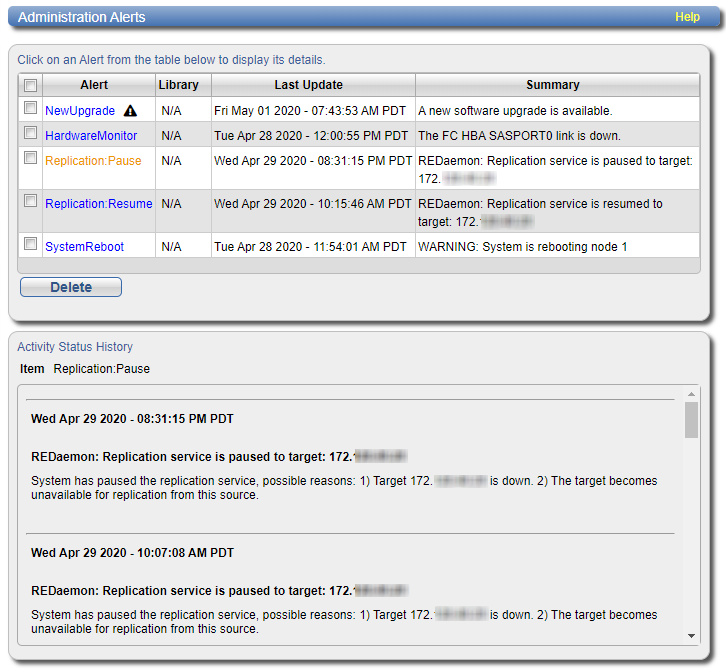
Task: Toggle the select-all checkbox in table header
Action: click(x=30, y=86)
